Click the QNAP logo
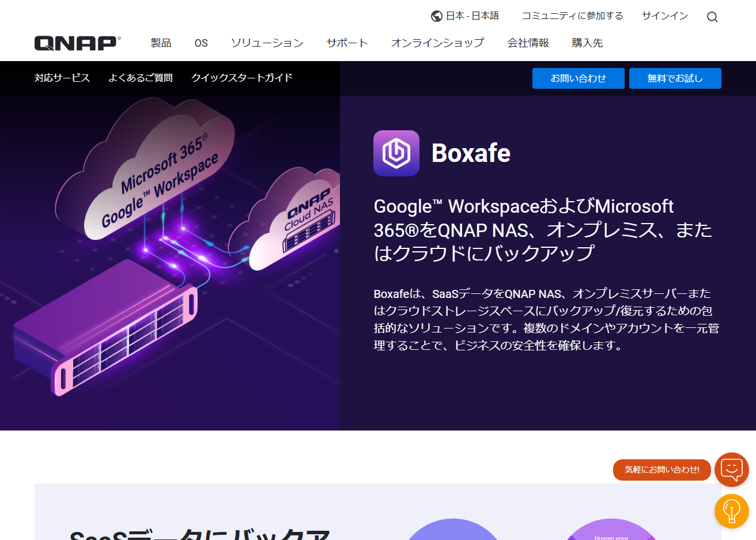This screenshot has width=756, height=540. (x=78, y=43)
